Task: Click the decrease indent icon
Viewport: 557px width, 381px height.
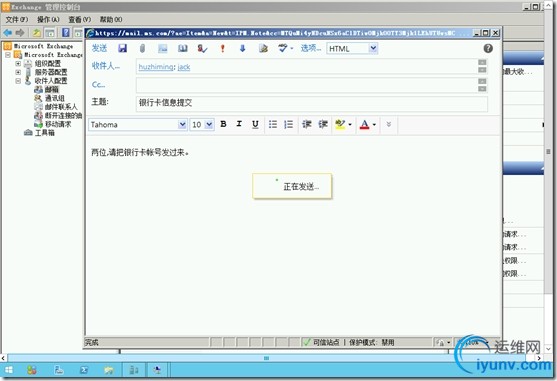Action: pos(307,124)
